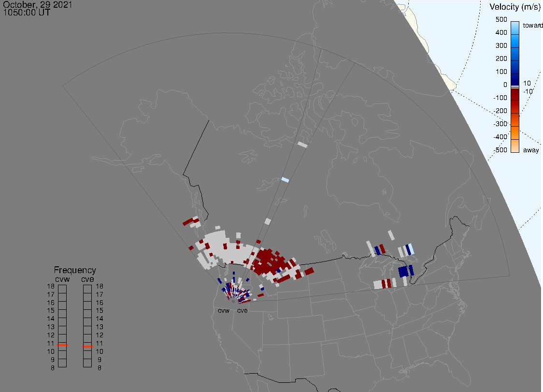
Task: Click 8 label right of cve frequency bar
Action: [x=100, y=368]
